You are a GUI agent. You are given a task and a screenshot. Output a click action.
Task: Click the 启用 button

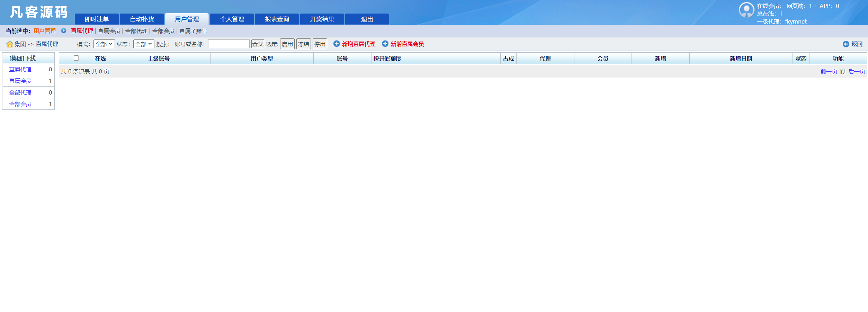[x=287, y=44]
